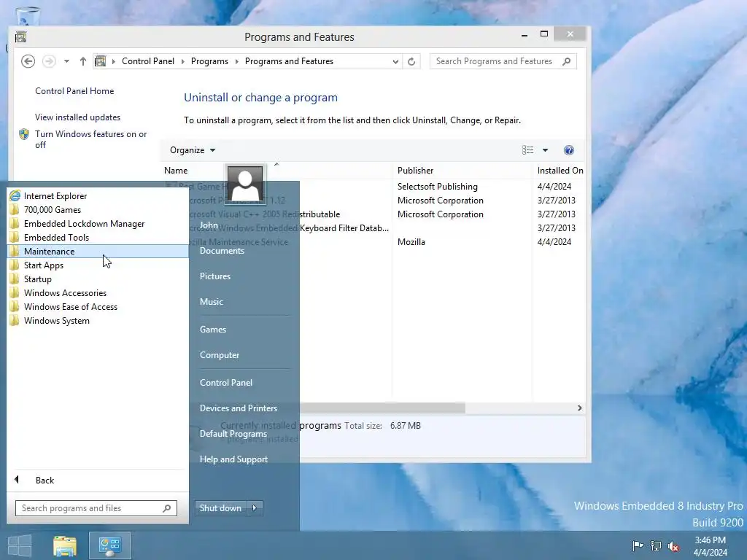
Task: Open File Explorer from the taskbar
Action: pos(65,545)
